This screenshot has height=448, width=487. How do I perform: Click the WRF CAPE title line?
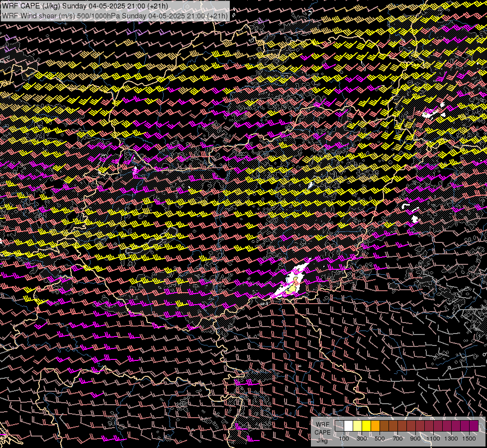(85, 6)
